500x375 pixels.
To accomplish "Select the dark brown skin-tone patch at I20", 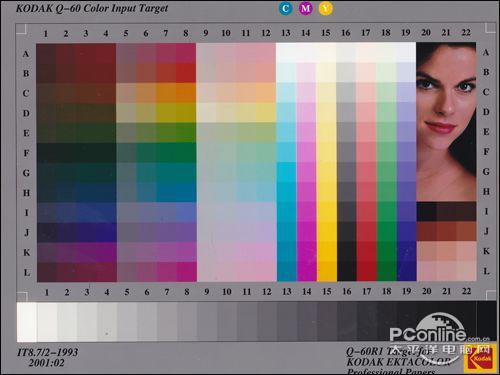I will click(x=426, y=211).
